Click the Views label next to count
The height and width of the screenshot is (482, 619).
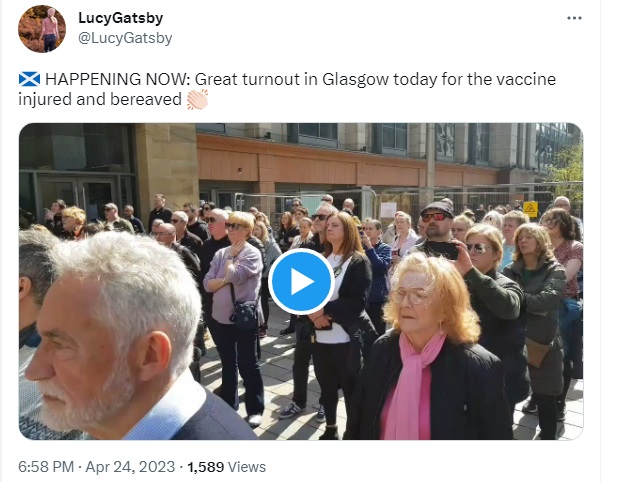tap(247, 467)
